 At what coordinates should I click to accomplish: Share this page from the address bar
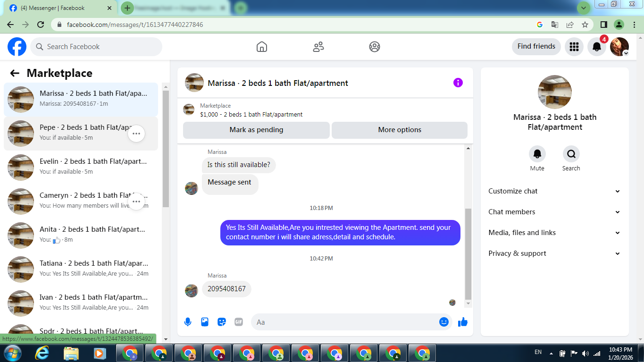tap(570, 25)
